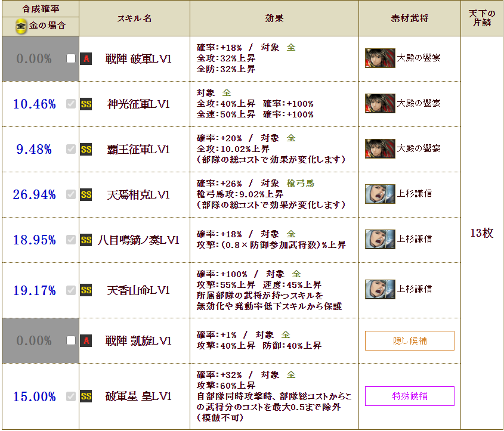
Task: Click the スキル名 column header
Action: point(134,18)
